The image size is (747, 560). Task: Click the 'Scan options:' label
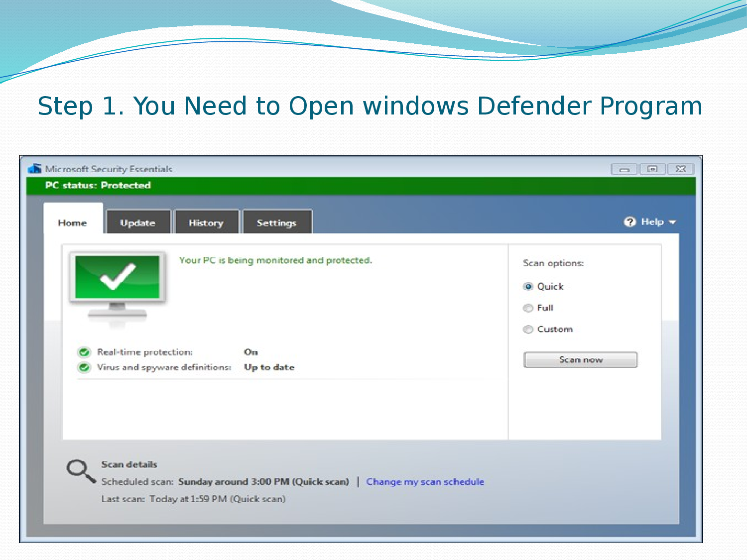(x=553, y=263)
